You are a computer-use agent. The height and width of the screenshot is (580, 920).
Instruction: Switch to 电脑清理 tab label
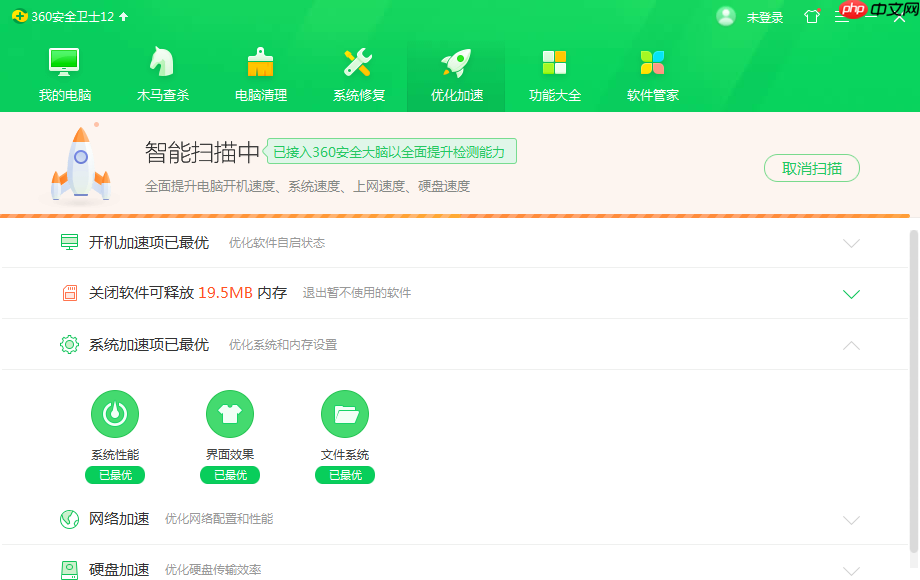[261, 95]
